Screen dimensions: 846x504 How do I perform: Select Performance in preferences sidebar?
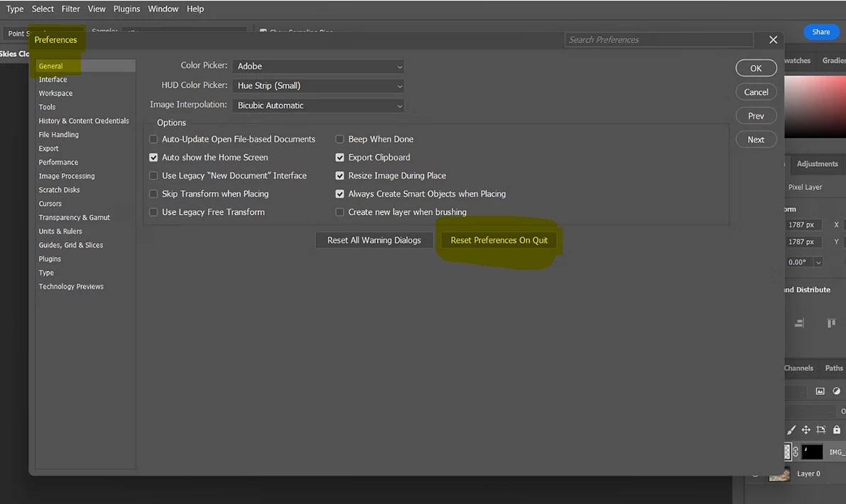click(x=58, y=163)
